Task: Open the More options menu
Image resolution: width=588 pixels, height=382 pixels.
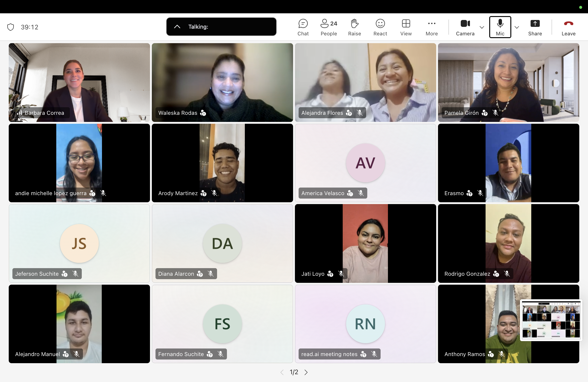Action: pos(431,27)
